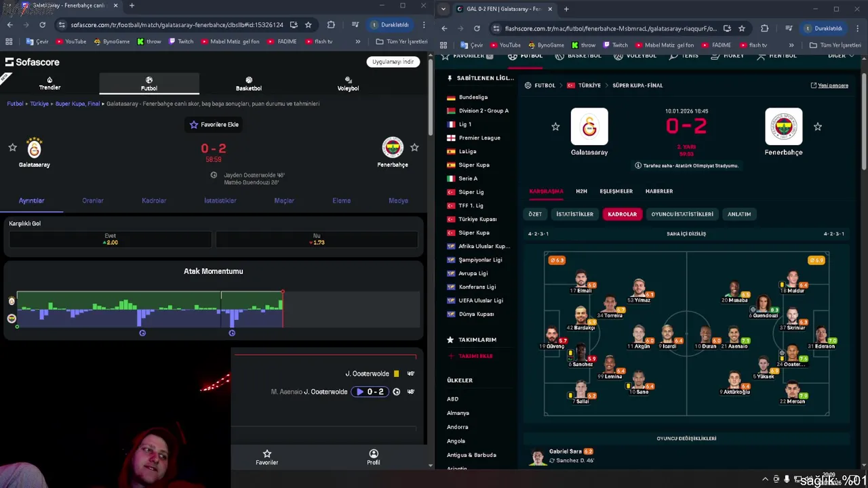Click Galatasaray crest on Sofascore match header
The image size is (868, 488).
[x=34, y=148]
